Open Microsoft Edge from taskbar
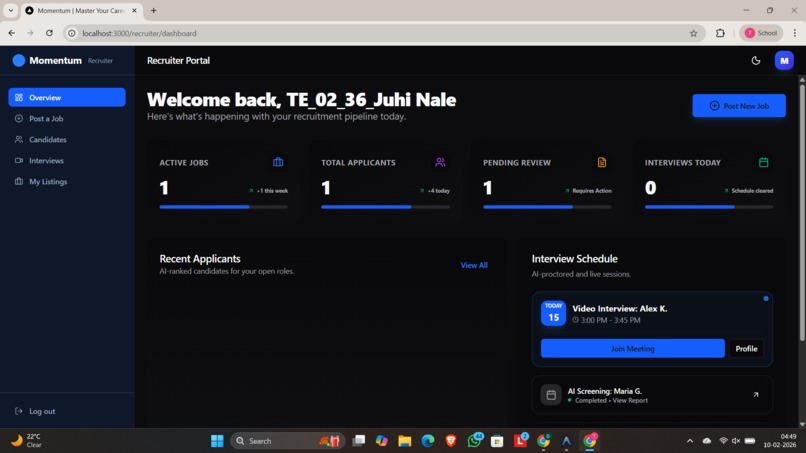 click(x=428, y=441)
